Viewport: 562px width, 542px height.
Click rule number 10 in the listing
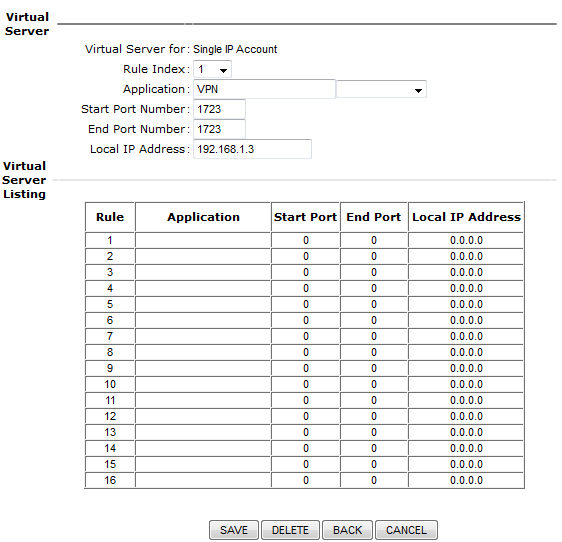tap(110, 384)
